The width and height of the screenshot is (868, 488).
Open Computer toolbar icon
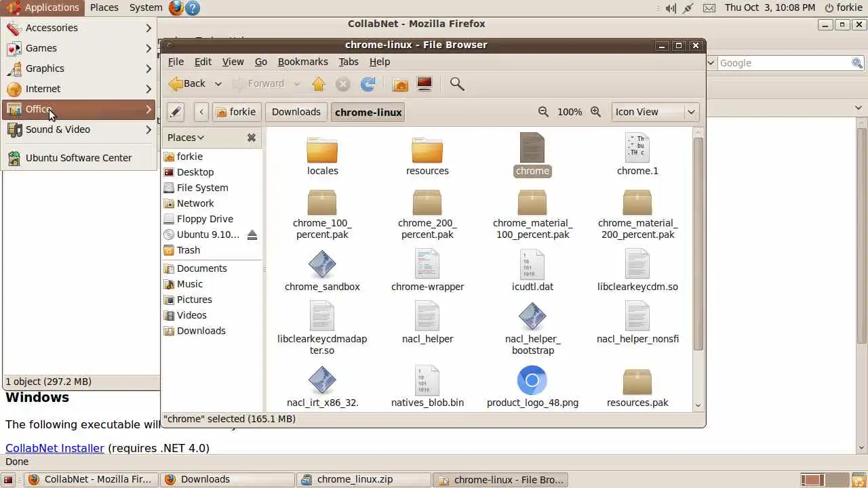click(425, 84)
